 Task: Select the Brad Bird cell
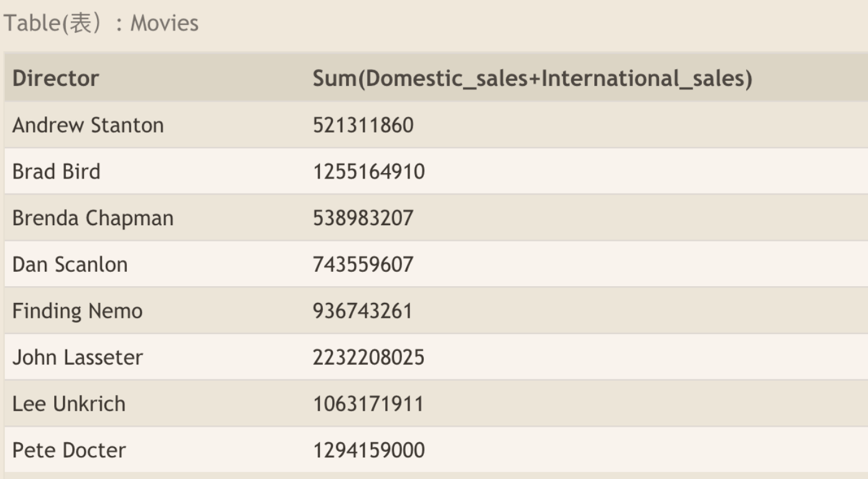56,171
